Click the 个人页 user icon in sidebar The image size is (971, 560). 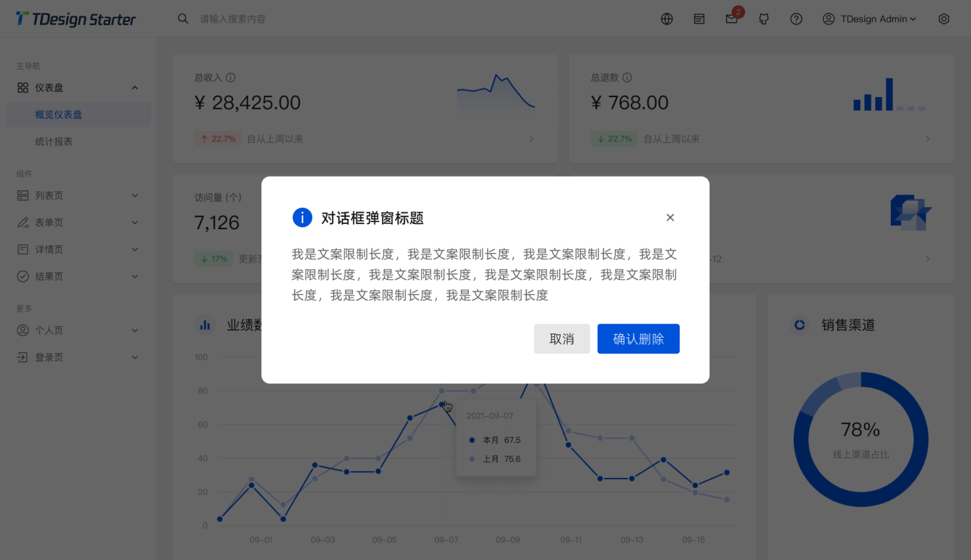(22, 330)
